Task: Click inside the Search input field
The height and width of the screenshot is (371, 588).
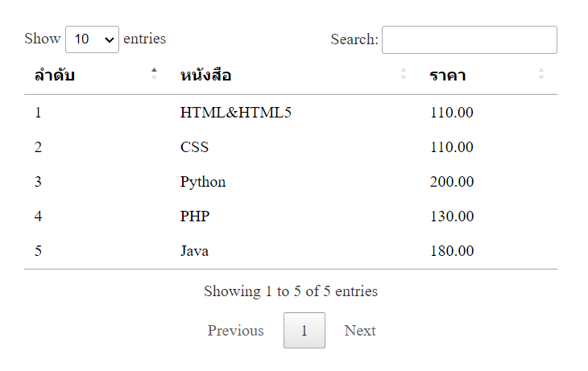Action: 469,39
